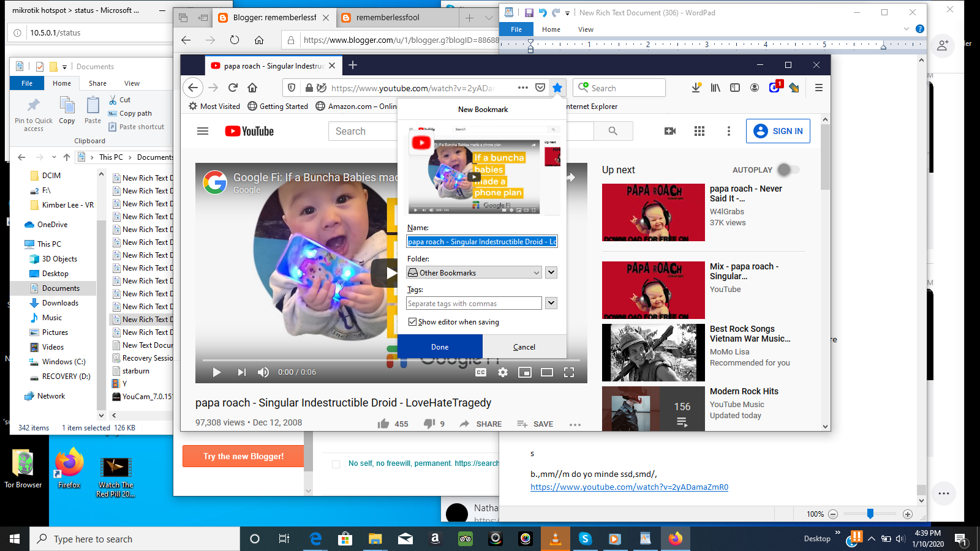
Task: Open YouTube guide hamburger menu
Action: point(203,131)
